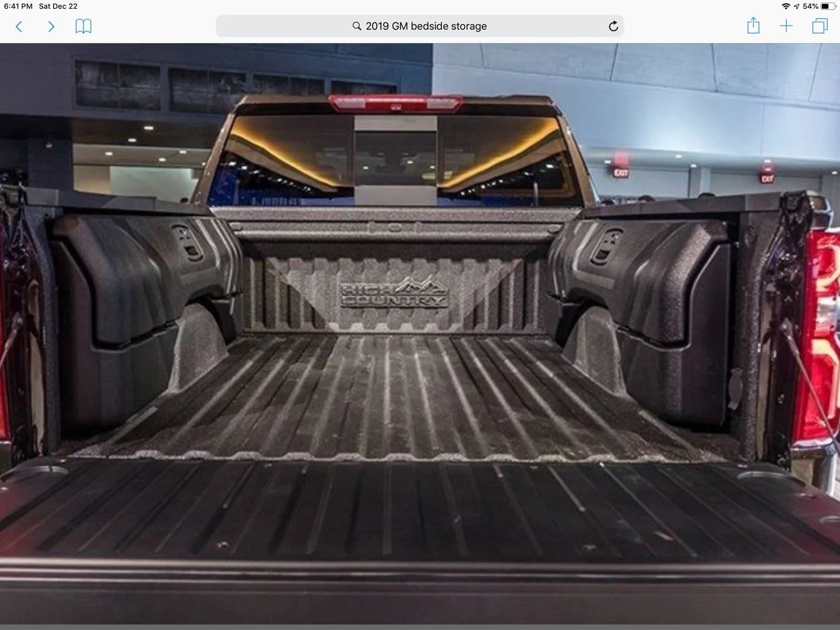Image resolution: width=840 pixels, height=630 pixels.
Task: Reload the page with the refresh arrow
Action: tap(613, 26)
